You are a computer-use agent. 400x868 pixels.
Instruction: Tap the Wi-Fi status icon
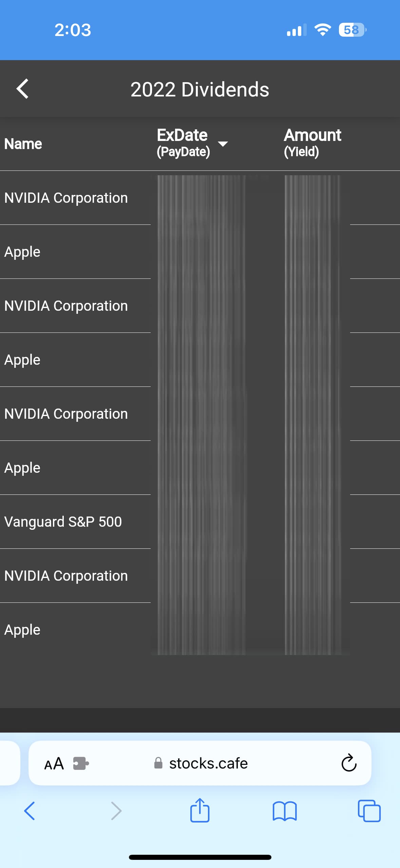point(323,30)
